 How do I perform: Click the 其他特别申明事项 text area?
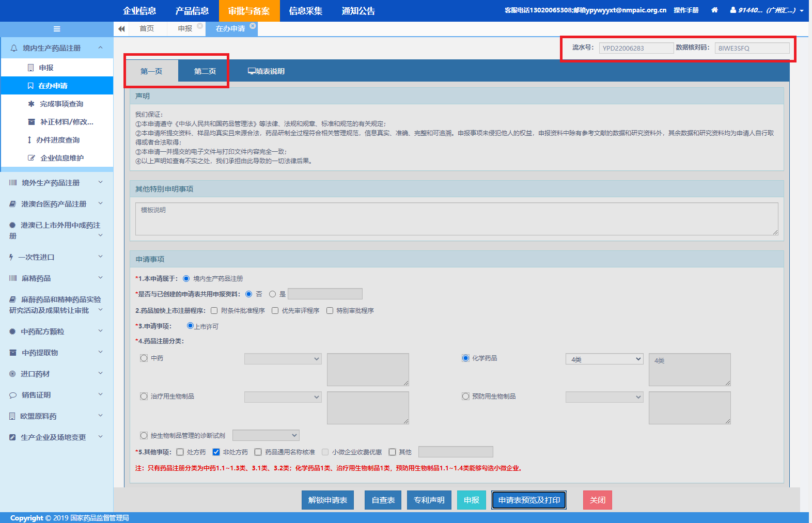456,219
